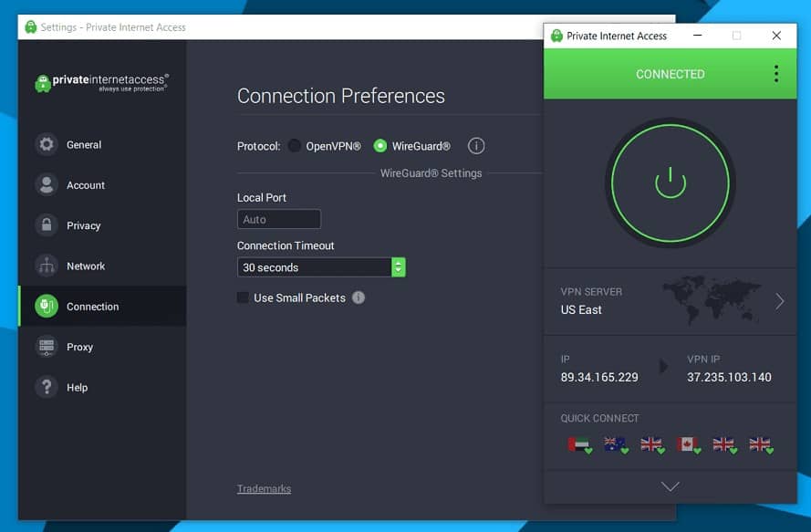Screen dimensions: 811x532
Task: Minimize the Private Internet Access window
Action: pos(697,36)
